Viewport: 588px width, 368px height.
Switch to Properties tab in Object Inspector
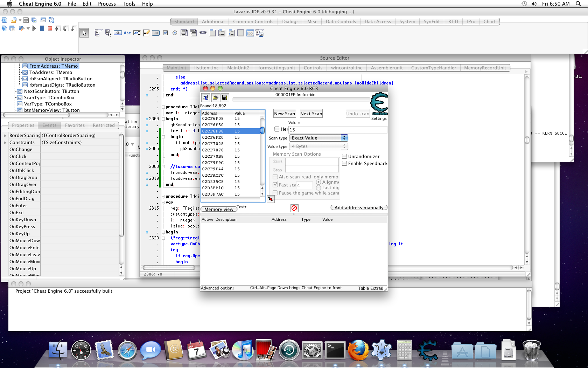23,125
